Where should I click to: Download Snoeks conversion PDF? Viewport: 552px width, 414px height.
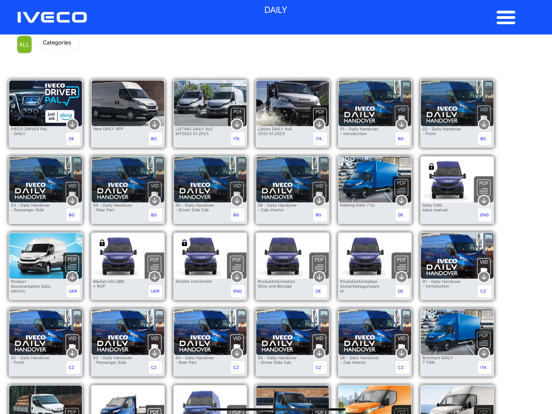[237, 277]
